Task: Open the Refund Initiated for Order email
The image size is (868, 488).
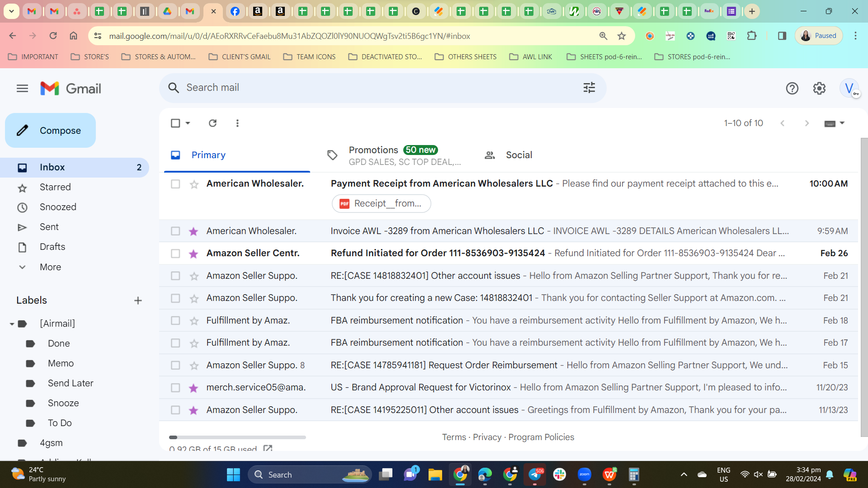Action: click(x=508, y=253)
